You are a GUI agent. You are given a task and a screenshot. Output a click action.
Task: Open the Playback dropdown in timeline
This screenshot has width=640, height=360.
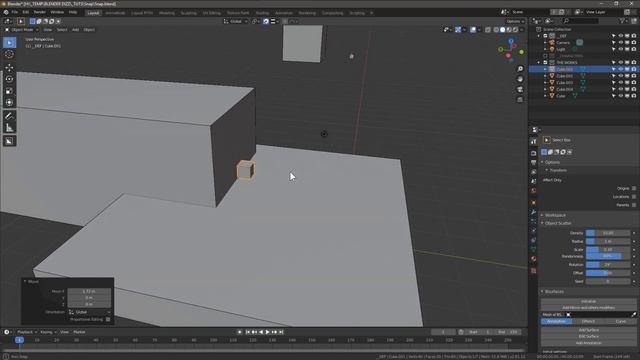pyautogui.click(x=27, y=332)
